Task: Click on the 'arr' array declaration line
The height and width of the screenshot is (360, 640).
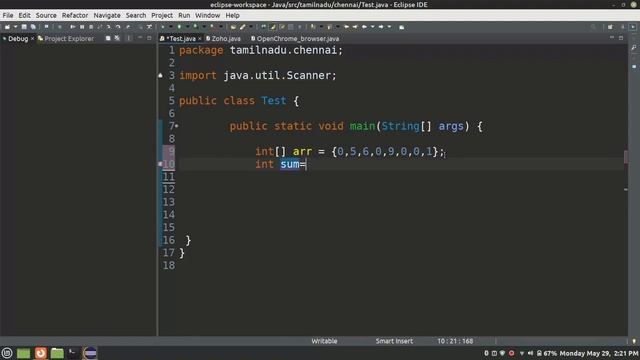Action: (350, 151)
